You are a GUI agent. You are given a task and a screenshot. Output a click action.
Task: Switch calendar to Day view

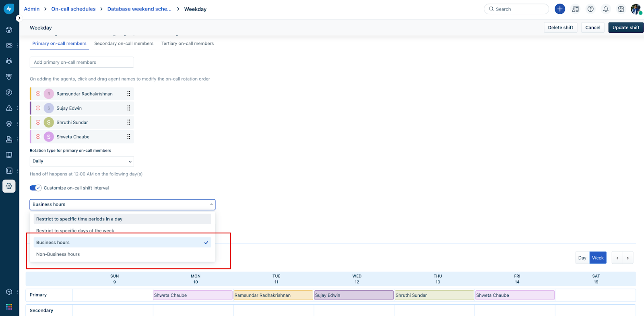(582, 258)
